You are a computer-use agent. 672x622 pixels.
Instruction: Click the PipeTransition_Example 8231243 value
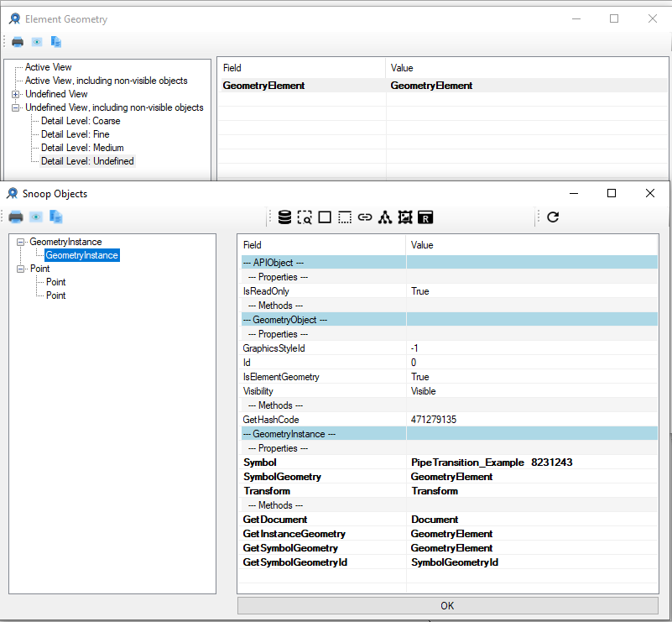pyautogui.click(x=492, y=463)
